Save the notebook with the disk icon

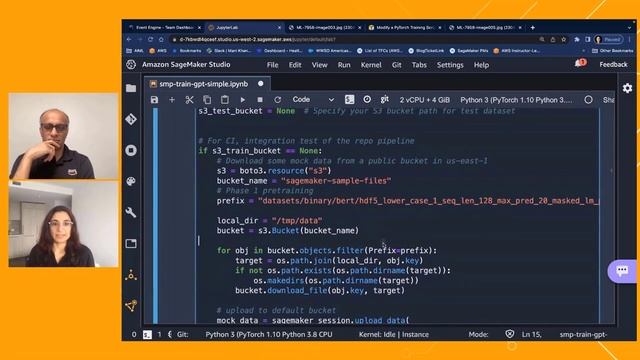154,100
